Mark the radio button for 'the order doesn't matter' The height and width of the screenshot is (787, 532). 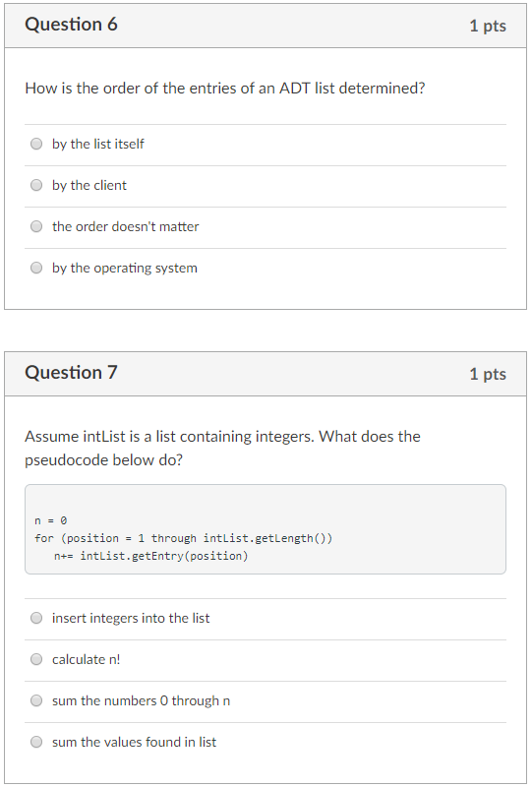36,226
